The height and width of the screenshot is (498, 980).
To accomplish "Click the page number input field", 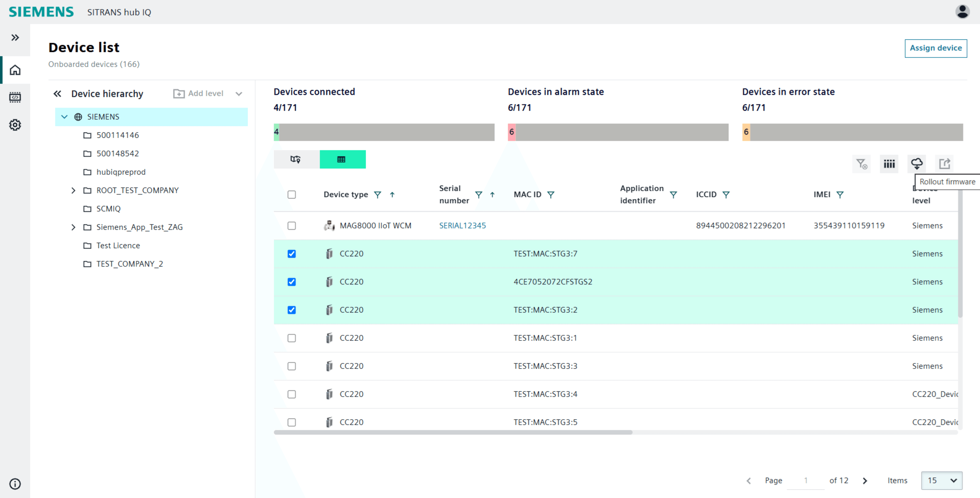I will click(805, 481).
